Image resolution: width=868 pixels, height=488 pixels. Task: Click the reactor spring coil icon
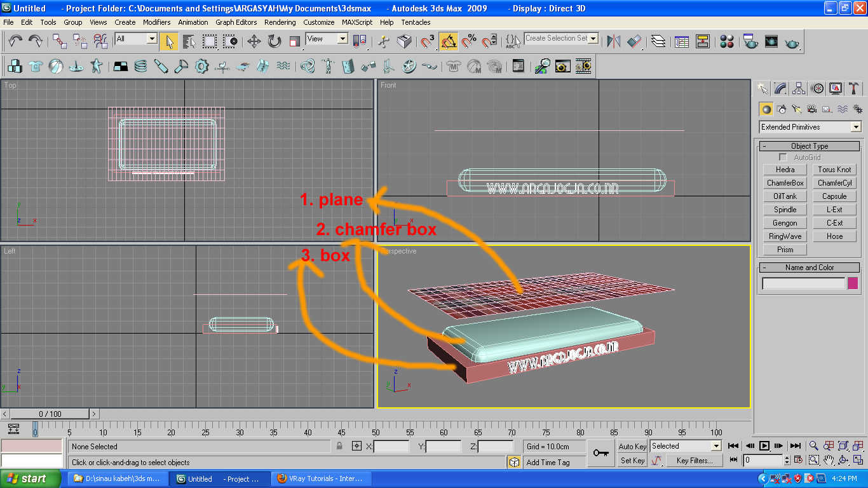tap(140, 65)
